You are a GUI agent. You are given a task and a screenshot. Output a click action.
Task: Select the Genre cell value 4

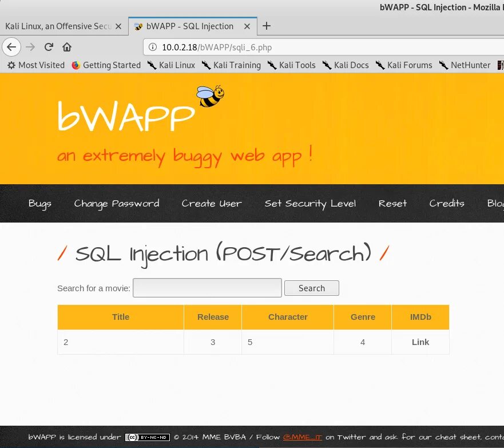pyautogui.click(x=363, y=342)
